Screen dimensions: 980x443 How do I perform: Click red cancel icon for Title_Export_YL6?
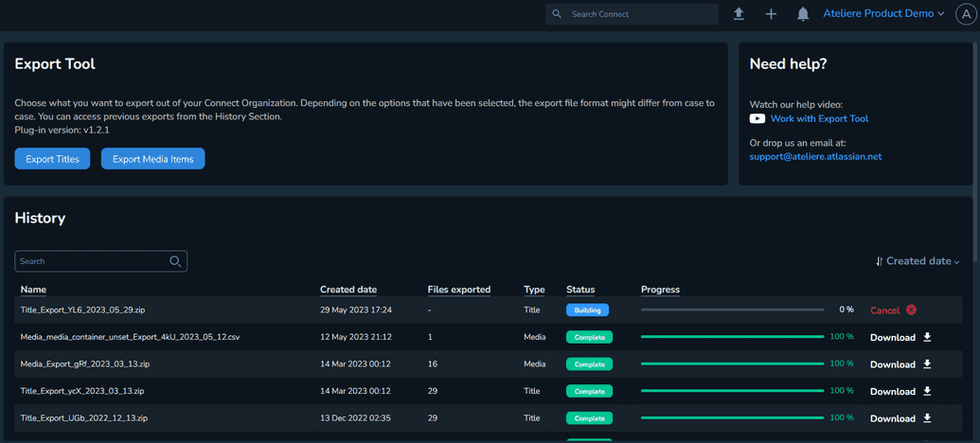click(x=911, y=310)
